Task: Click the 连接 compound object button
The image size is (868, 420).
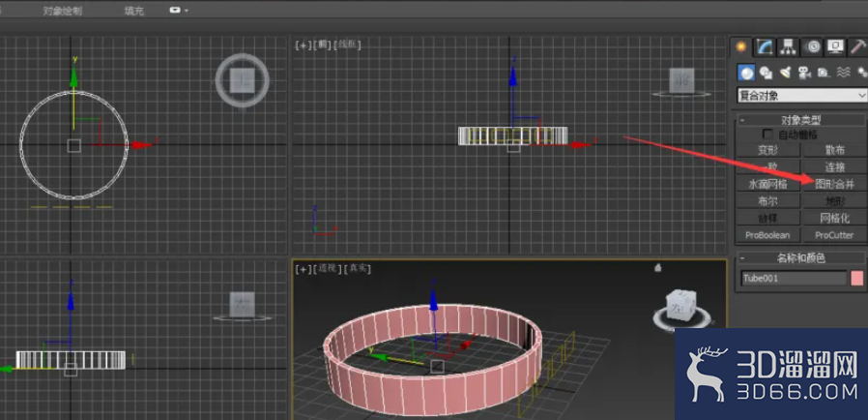Action: coord(835,166)
